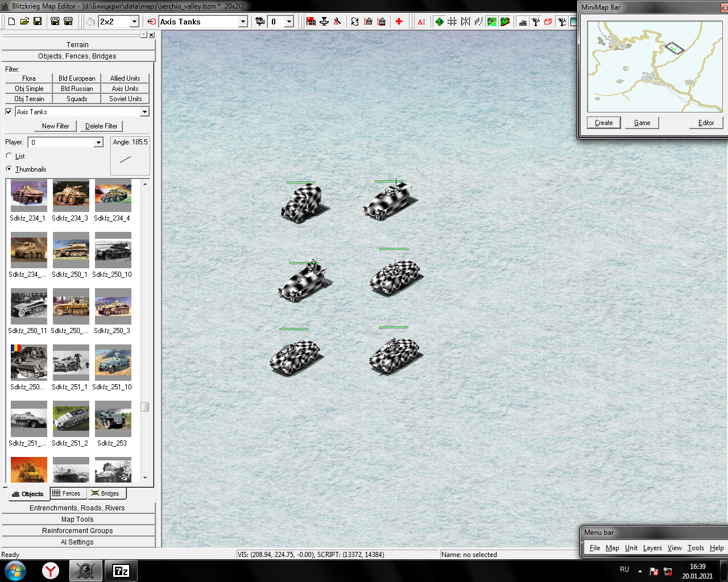The width and height of the screenshot is (728, 582).
Task: Select the Sdkfz_234_1 unit thumbnail
Action: coord(29,196)
